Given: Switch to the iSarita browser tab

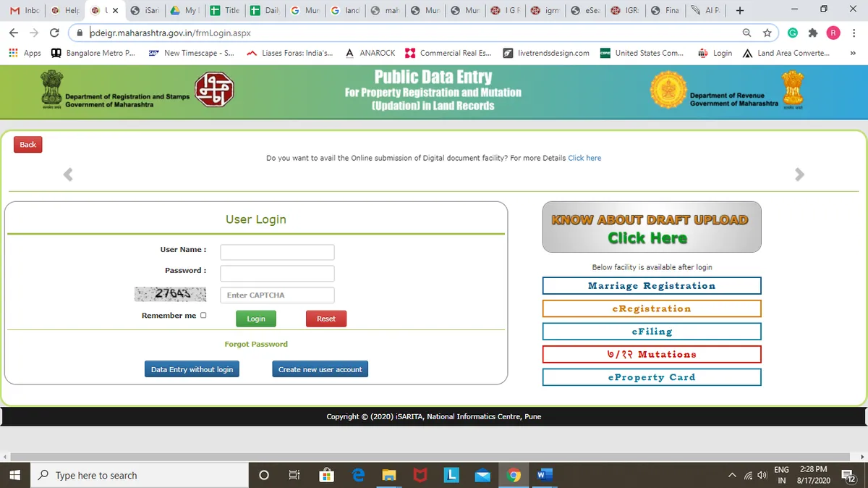Looking at the screenshot, I should point(145,11).
